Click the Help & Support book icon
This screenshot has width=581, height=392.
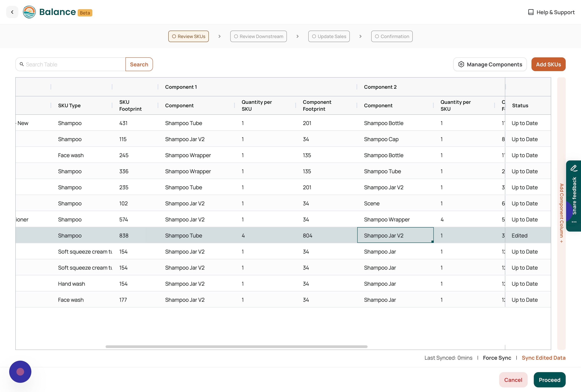tap(531, 12)
